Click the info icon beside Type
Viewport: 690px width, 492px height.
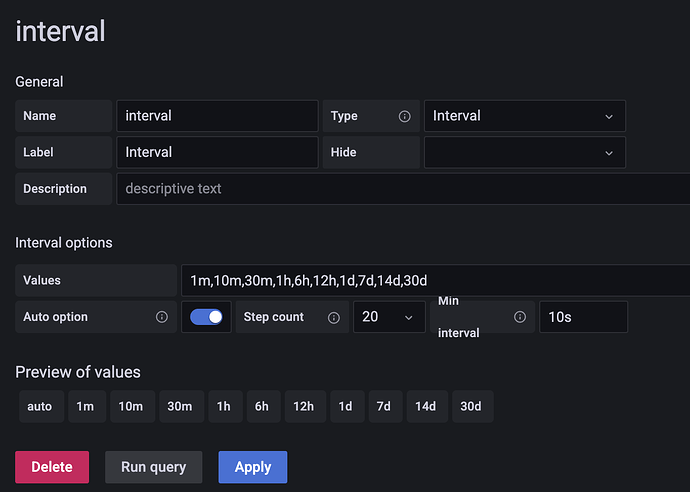point(404,116)
